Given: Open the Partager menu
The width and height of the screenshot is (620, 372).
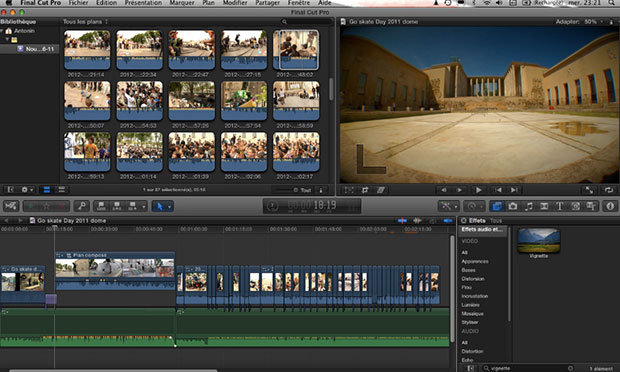Looking at the screenshot, I should [267, 3].
